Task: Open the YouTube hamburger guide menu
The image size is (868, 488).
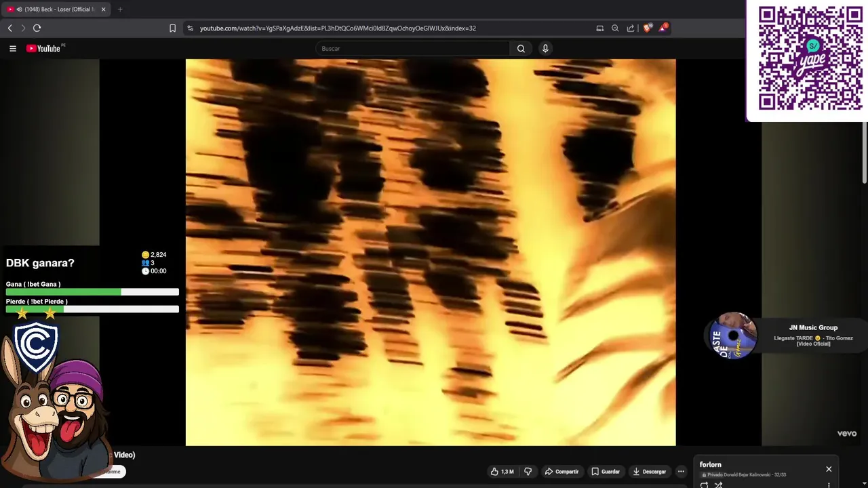Action: [x=12, y=48]
